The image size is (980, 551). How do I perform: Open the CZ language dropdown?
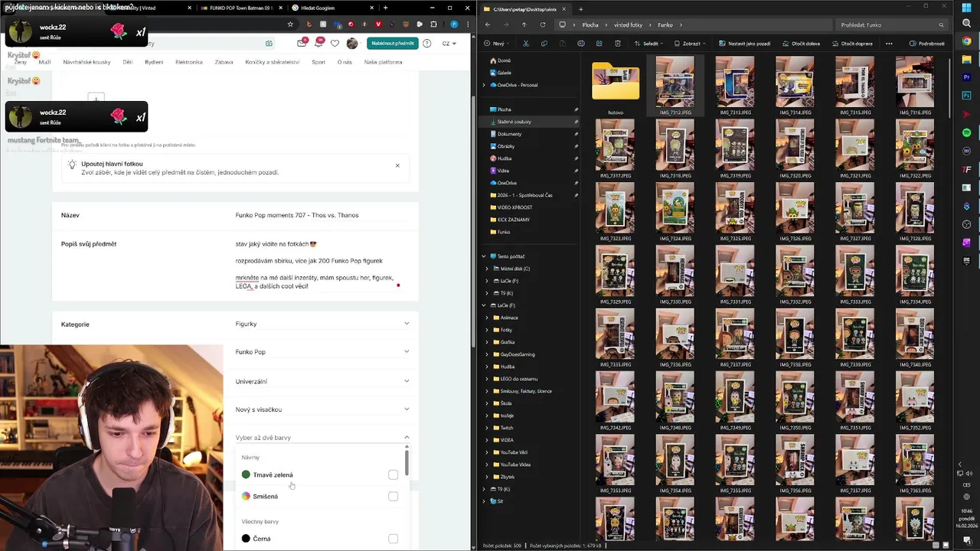click(449, 44)
